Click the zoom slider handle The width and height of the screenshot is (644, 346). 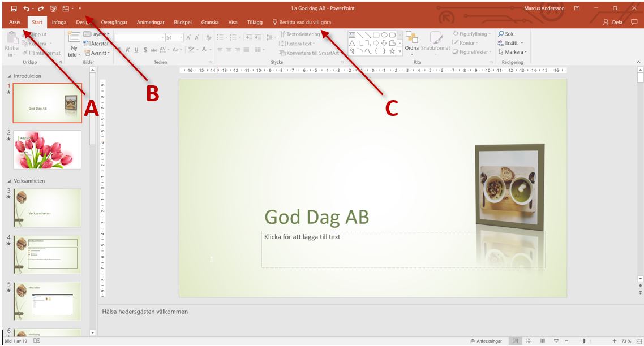pyautogui.click(x=584, y=341)
